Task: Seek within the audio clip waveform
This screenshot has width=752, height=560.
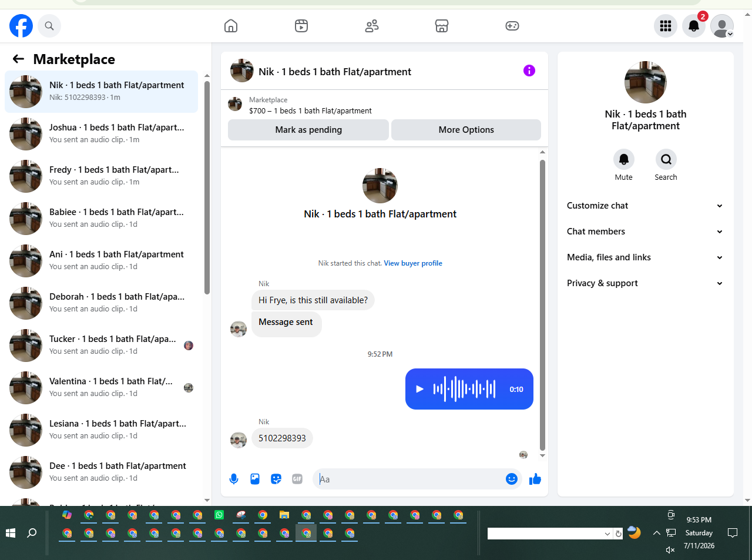Action: pos(464,389)
